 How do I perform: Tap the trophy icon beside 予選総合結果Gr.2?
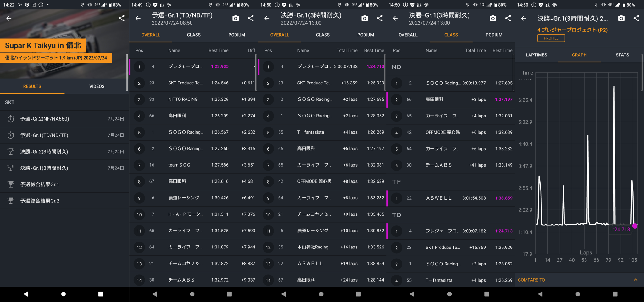pos(10,201)
